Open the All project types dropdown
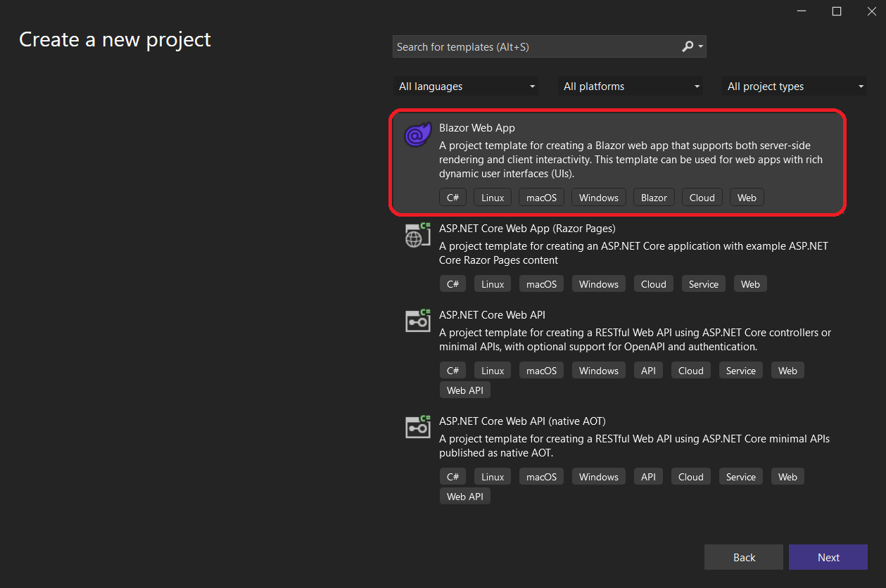Screen dimensions: 886x588 [795, 86]
